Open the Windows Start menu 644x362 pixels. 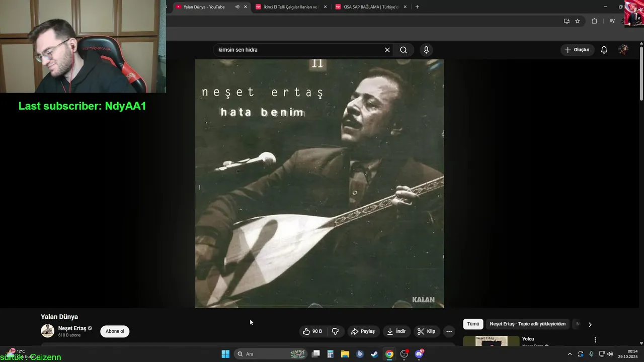[225, 354]
